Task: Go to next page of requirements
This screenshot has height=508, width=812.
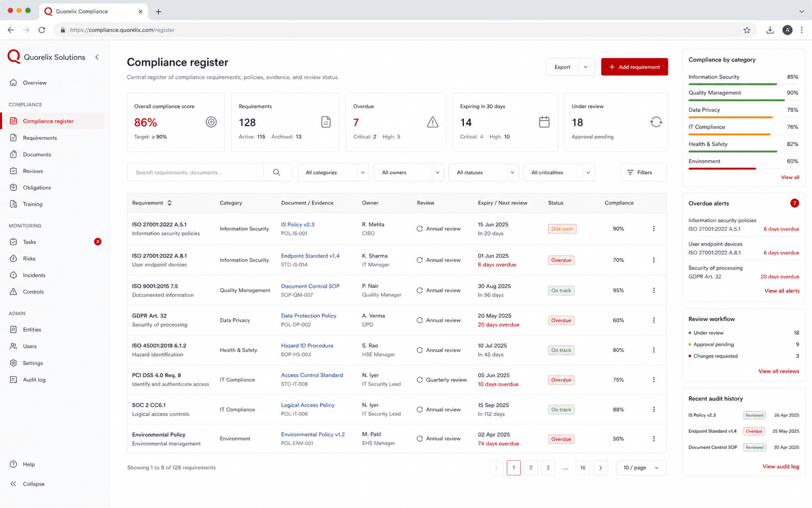Action: point(601,468)
